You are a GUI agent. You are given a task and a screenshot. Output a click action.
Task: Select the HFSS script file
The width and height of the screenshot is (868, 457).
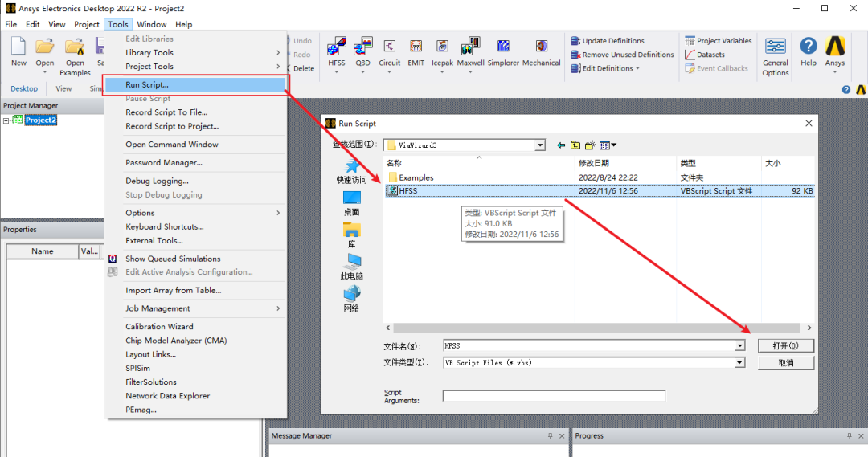[x=600, y=191]
